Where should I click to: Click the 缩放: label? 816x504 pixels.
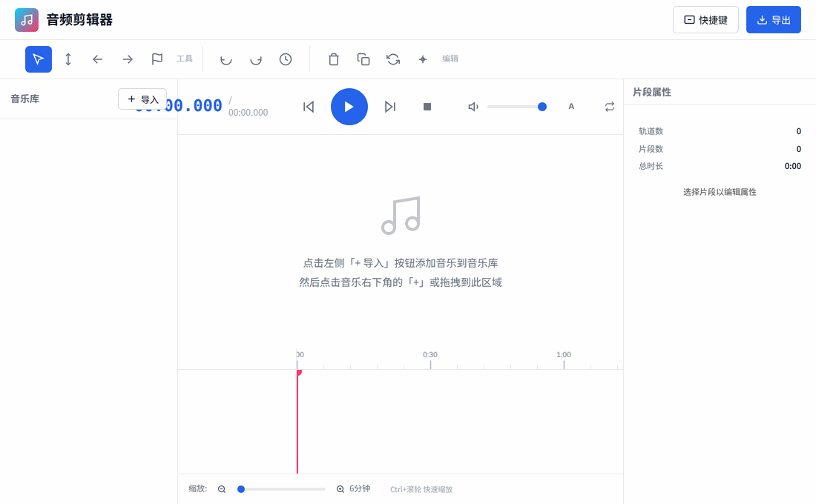tap(198, 489)
